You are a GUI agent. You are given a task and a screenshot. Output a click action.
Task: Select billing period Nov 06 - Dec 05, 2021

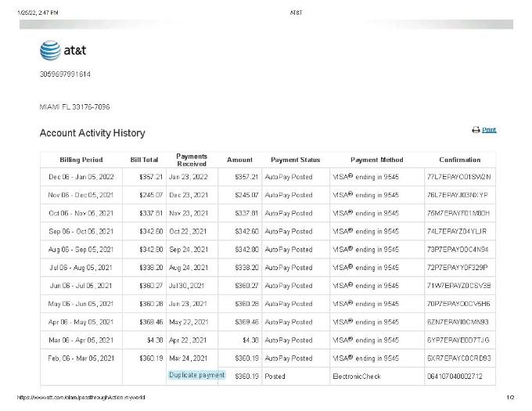(81, 195)
